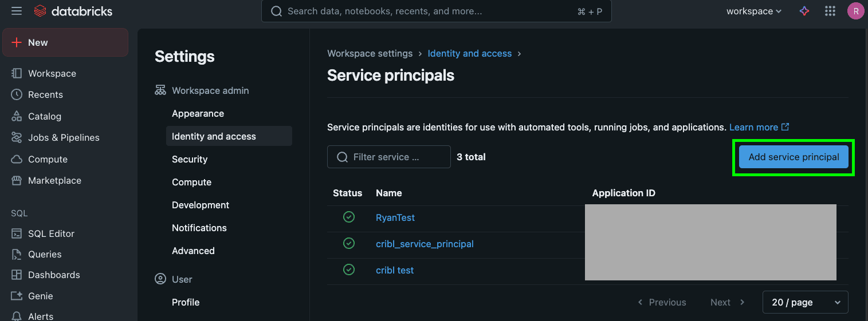Open the apps grid icon
868x321 pixels.
click(830, 11)
